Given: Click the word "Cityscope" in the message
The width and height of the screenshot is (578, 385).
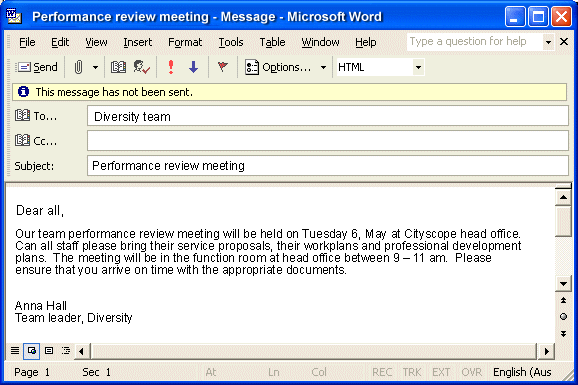Looking at the screenshot, I should (430, 234).
